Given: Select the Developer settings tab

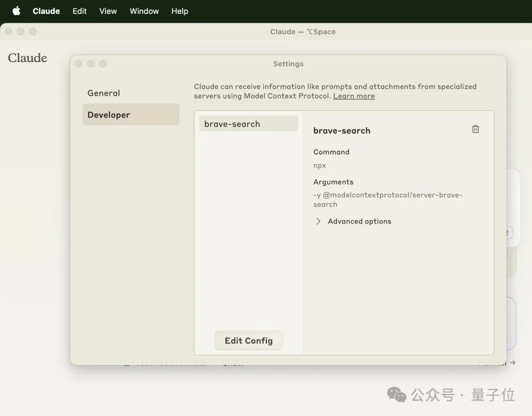Looking at the screenshot, I should (x=109, y=115).
